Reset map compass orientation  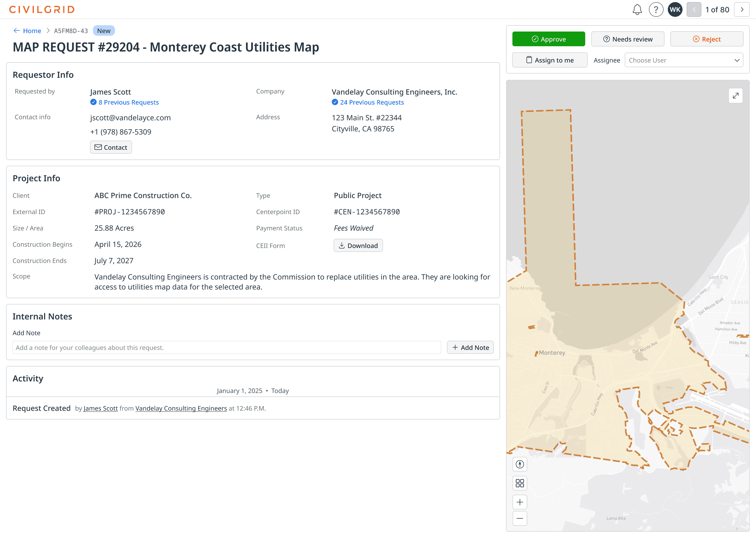coord(520,464)
